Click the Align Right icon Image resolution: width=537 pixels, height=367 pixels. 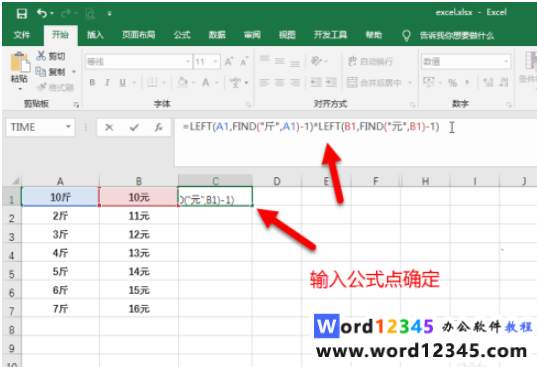pyautogui.click(x=295, y=83)
